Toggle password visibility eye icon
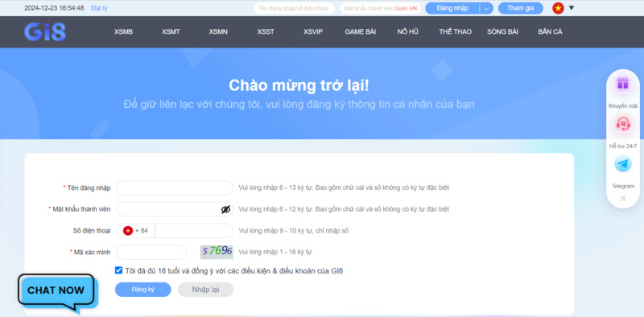 pos(225,209)
